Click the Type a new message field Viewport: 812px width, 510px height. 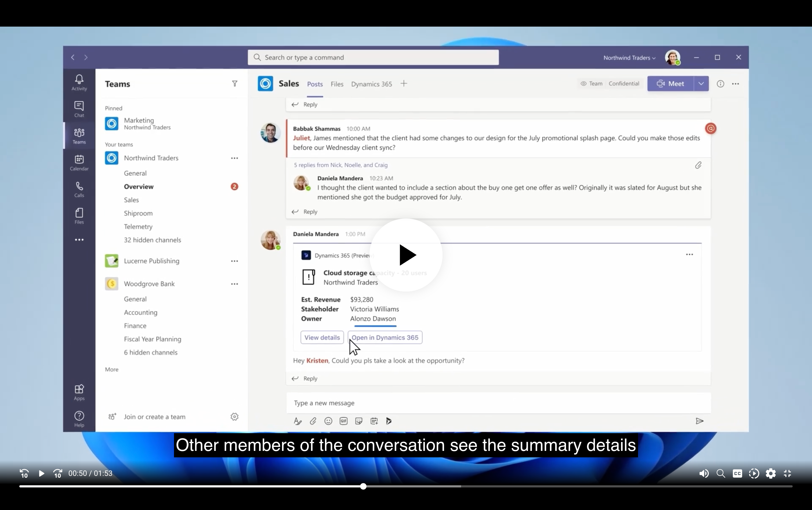(499, 403)
